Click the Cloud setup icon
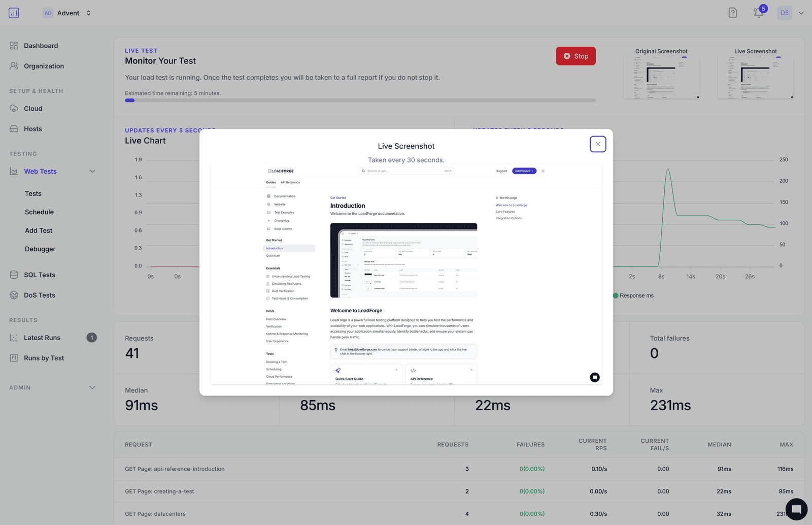Viewport: 812px width, 525px height. (14, 108)
